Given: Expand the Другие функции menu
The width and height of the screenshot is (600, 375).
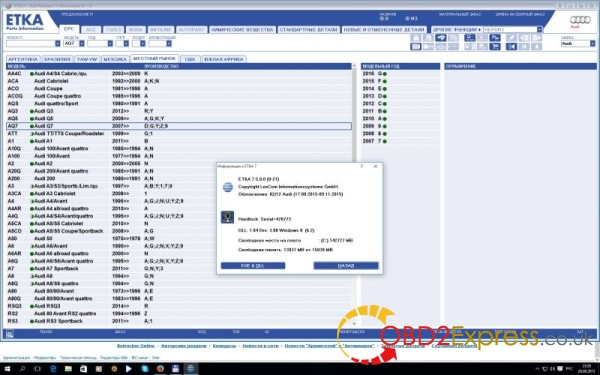Looking at the screenshot, I should click(457, 29).
